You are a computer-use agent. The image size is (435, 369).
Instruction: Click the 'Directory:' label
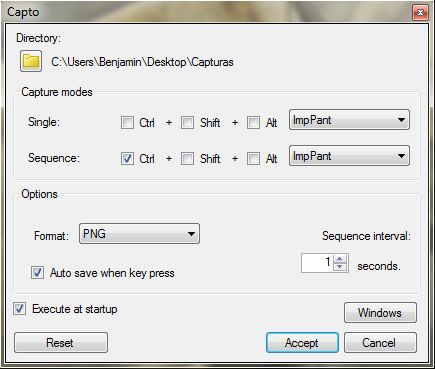(39, 38)
